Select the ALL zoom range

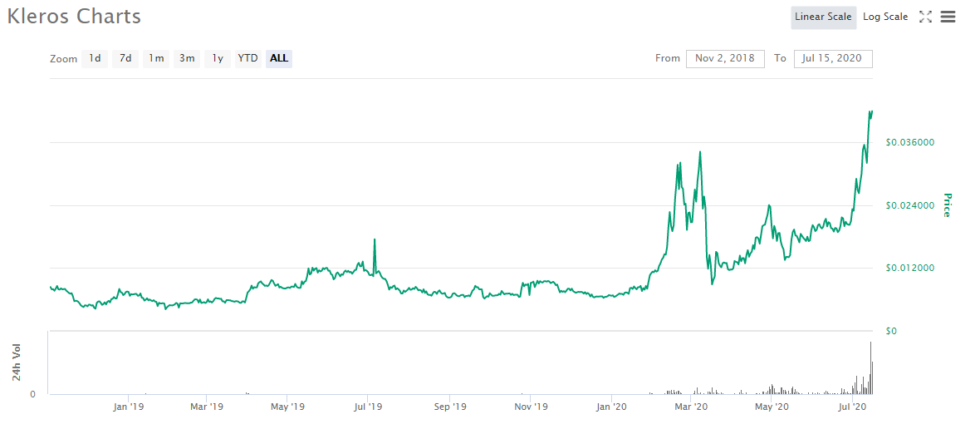(x=279, y=59)
